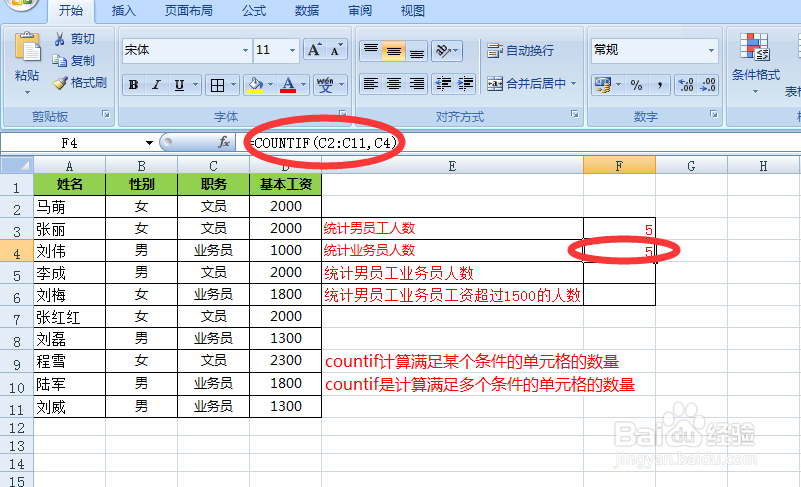Apply red font color A

point(288,85)
